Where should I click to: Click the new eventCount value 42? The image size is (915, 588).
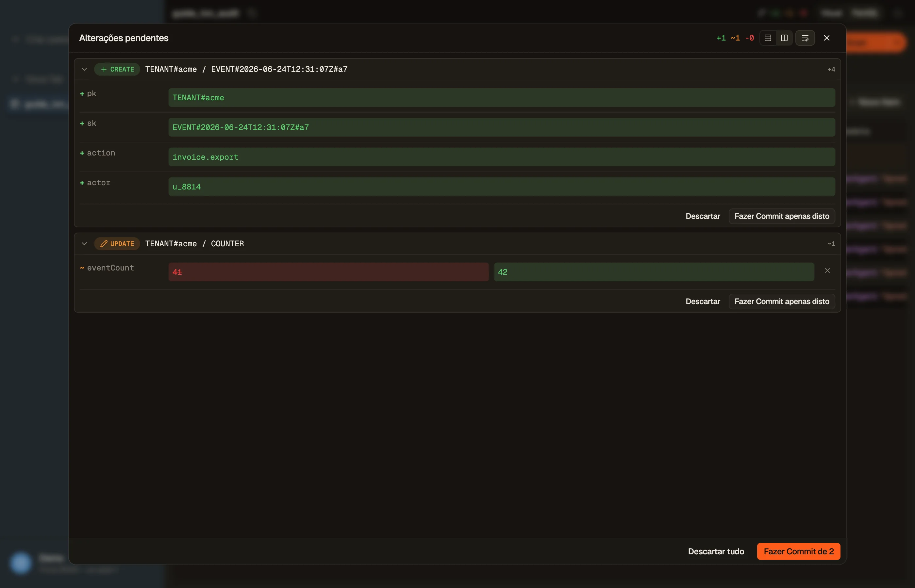tap(654, 272)
